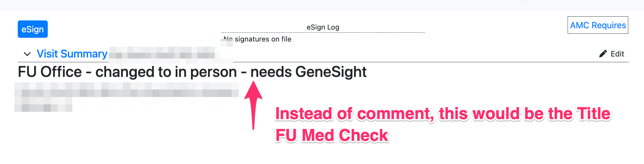Click 'FU Office' at title start
The image size is (644, 164).
(50, 72)
